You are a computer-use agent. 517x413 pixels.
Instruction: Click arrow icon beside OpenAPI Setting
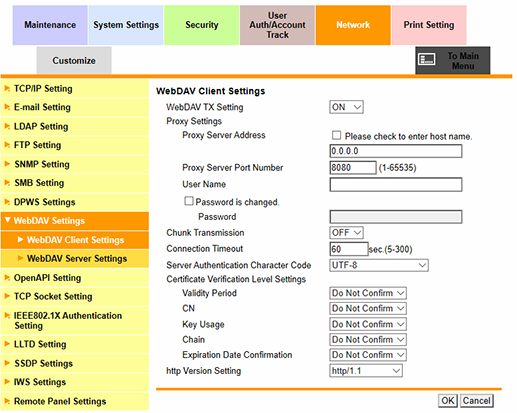pyautogui.click(x=7, y=277)
